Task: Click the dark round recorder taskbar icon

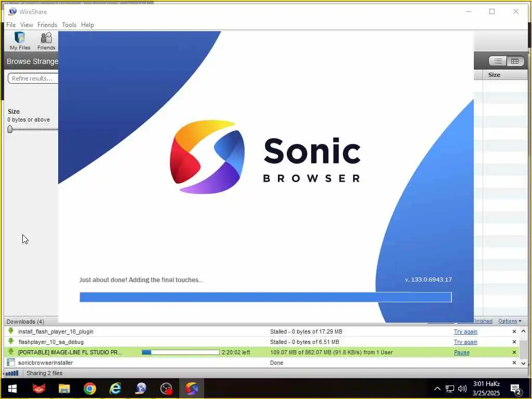Action: pyautogui.click(x=166, y=389)
